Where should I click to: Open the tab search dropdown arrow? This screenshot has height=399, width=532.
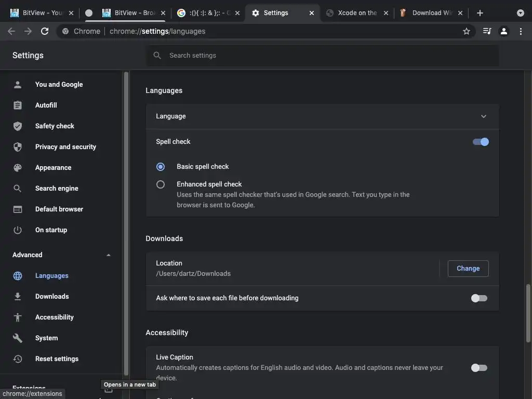point(521,13)
